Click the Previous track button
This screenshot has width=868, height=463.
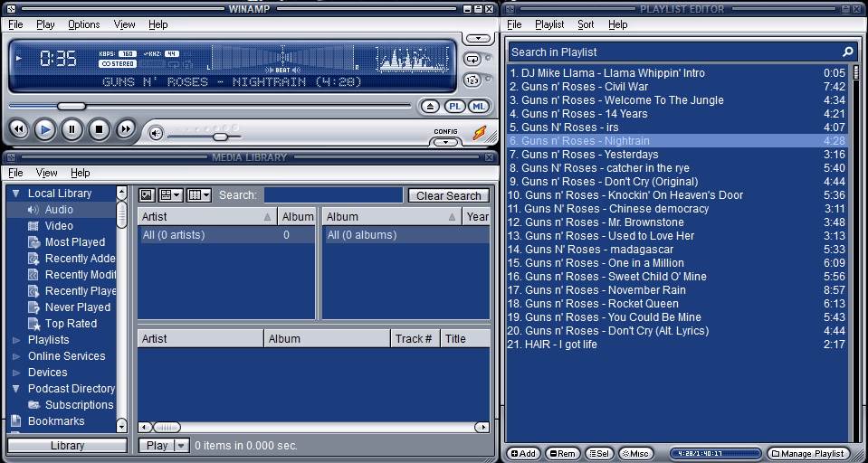[17, 129]
